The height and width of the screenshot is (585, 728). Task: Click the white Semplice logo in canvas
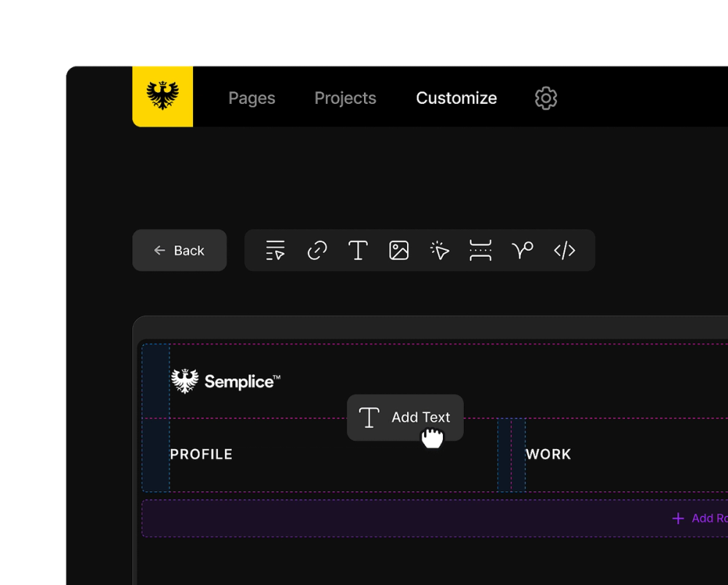(226, 381)
